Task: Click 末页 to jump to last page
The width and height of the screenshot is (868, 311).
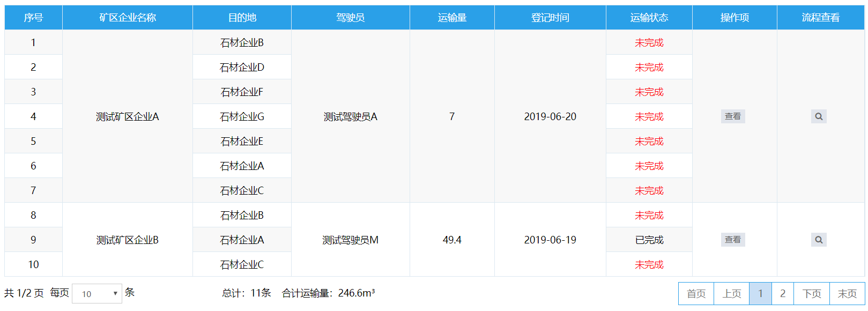Action: [848, 293]
